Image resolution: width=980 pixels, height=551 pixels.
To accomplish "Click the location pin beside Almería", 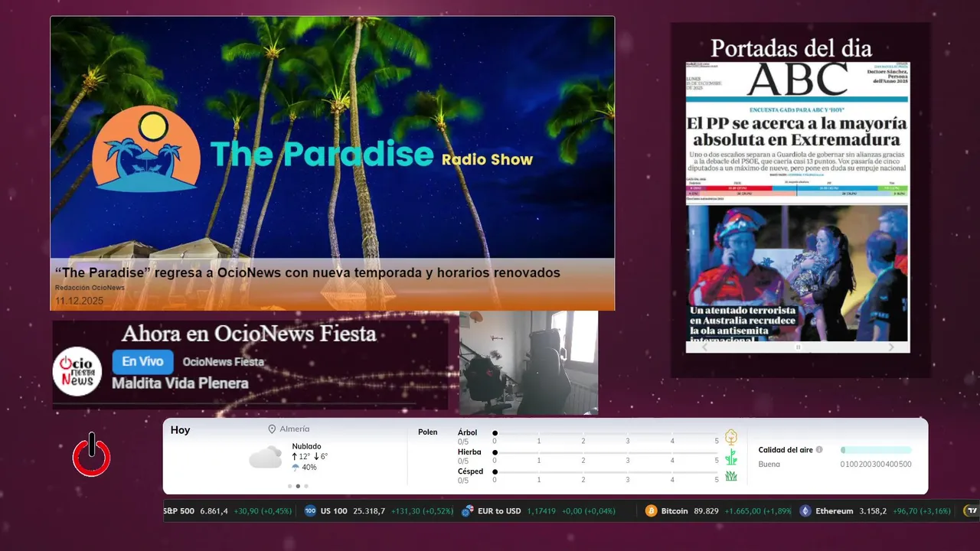I will [x=272, y=429].
